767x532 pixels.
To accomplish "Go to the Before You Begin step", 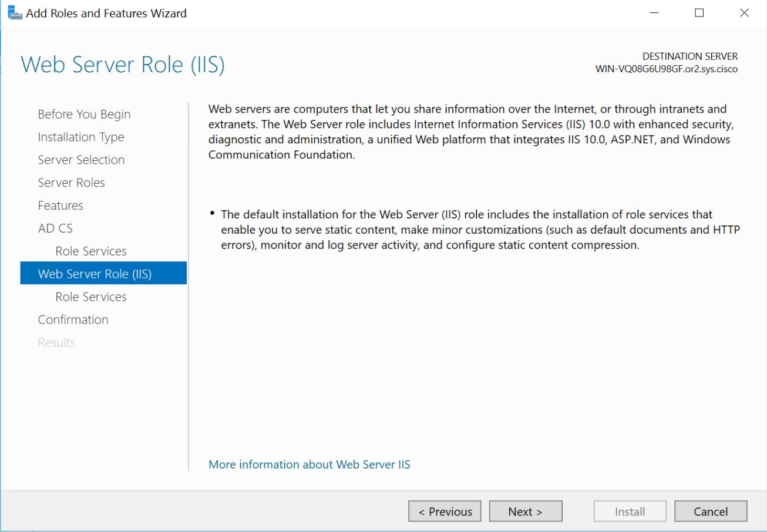I will [84, 114].
